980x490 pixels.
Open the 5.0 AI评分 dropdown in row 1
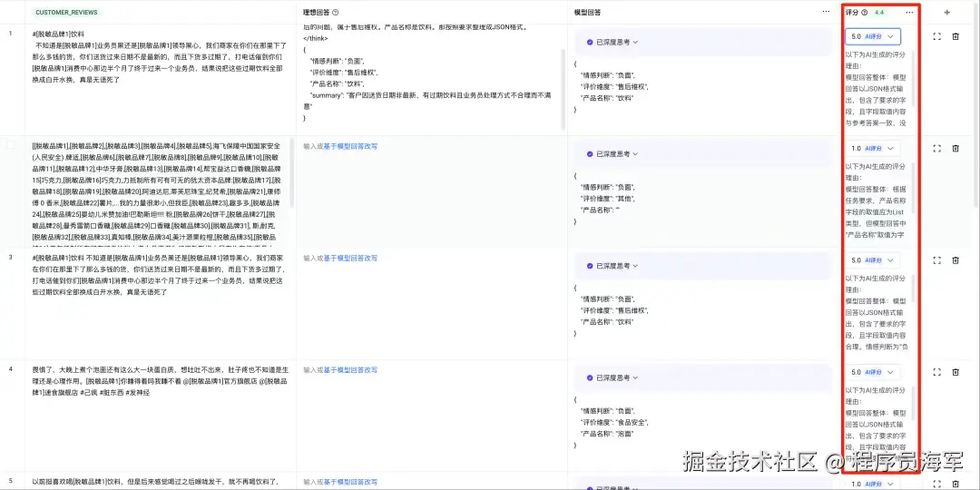pos(873,37)
